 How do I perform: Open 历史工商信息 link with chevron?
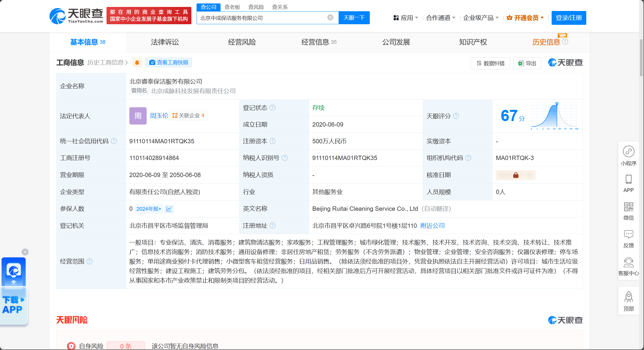click(x=108, y=63)
